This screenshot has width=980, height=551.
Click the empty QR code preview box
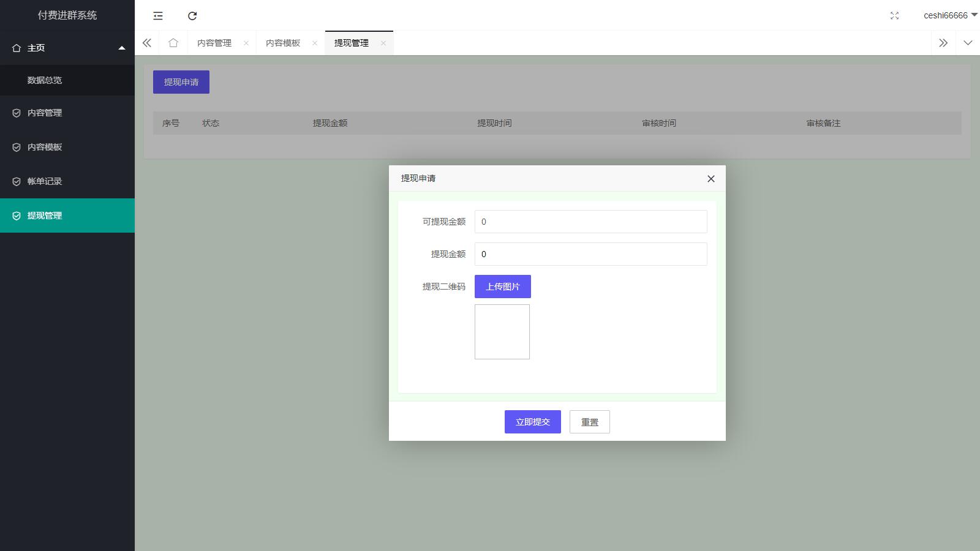(502, 332)
